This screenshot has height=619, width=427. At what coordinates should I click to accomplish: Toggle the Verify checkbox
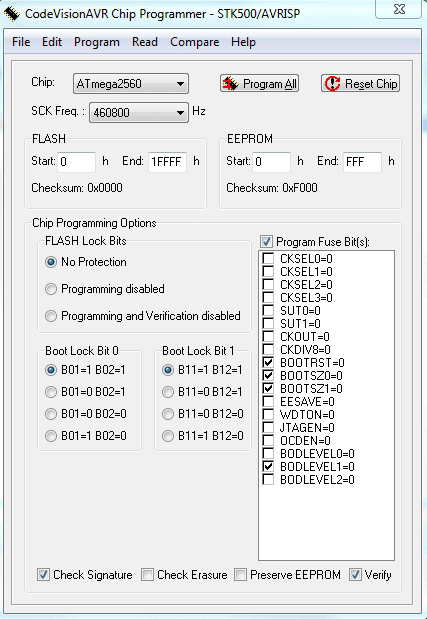(355, 575)
